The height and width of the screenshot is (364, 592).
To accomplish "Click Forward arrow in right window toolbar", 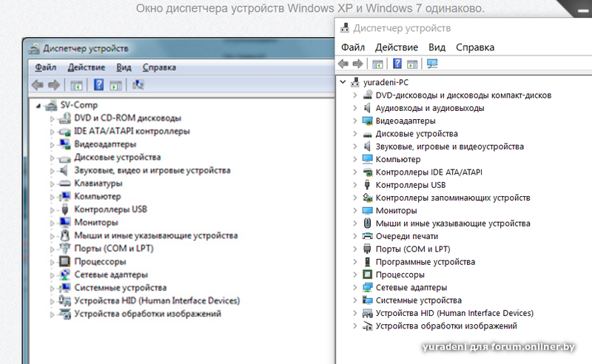I will pos(357,64).
